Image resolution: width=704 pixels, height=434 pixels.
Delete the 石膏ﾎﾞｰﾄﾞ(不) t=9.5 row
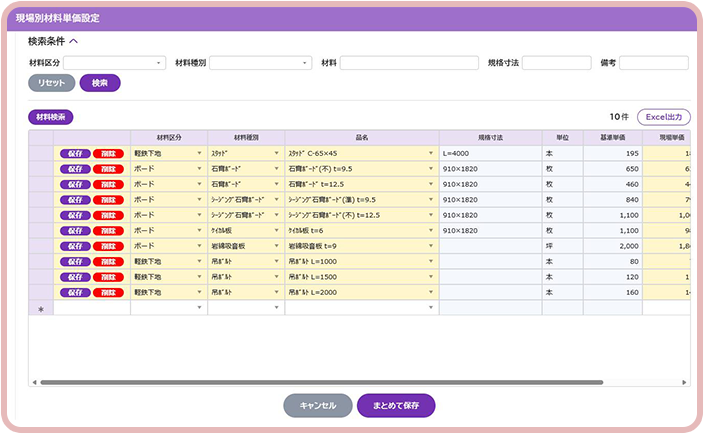(108, 169)
